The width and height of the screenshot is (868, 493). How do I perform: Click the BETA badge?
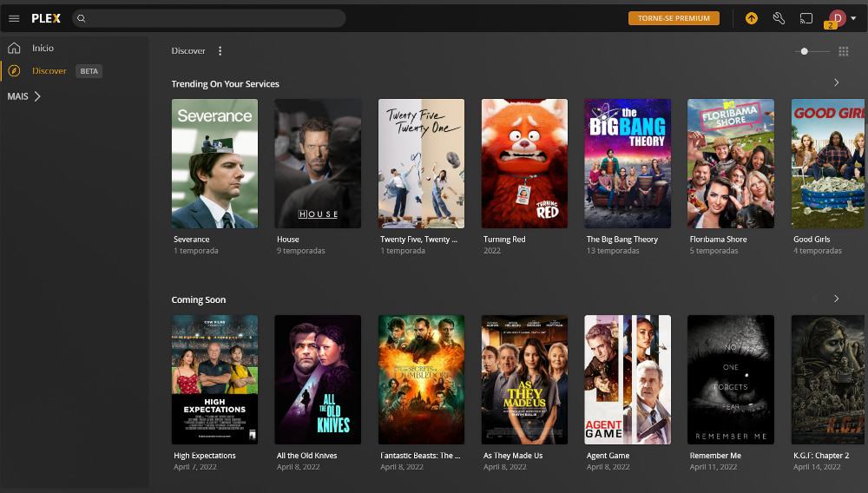pyautogui.click(x=89, y=71)
